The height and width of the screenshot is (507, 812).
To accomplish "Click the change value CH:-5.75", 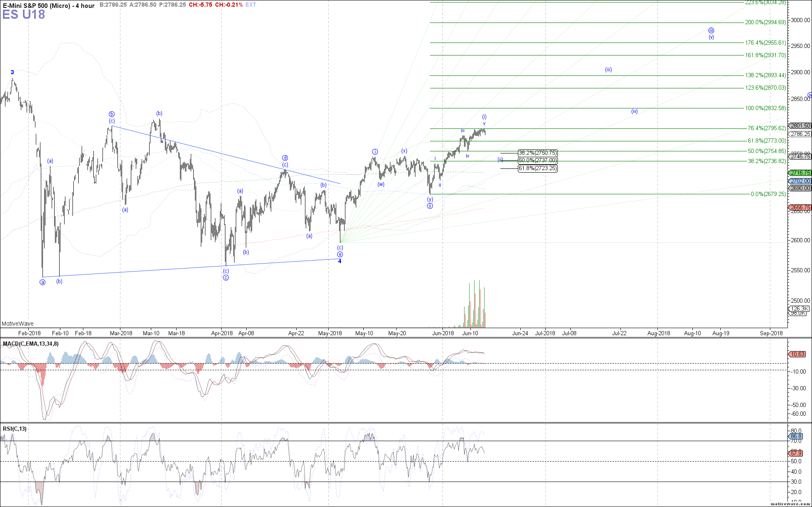I will coord(200,5).
